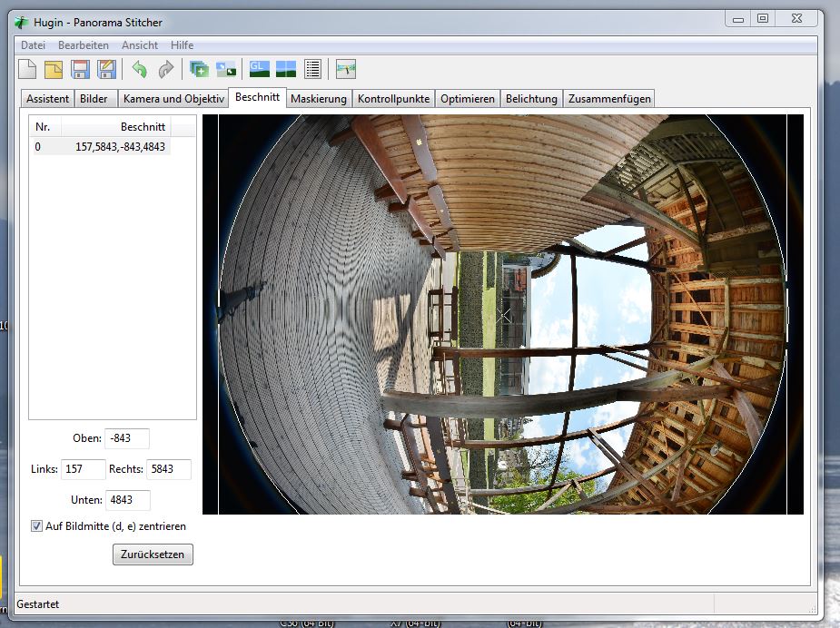The image size is (840, 628).
Task: Switch to the Maskierung tab
Action: tap(319, 99)
